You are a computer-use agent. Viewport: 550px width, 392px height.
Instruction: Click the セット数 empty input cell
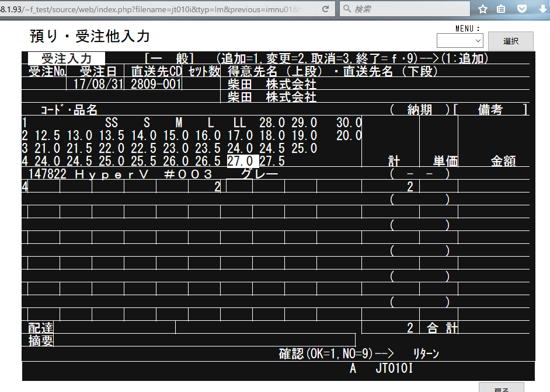tap(201, 85)
